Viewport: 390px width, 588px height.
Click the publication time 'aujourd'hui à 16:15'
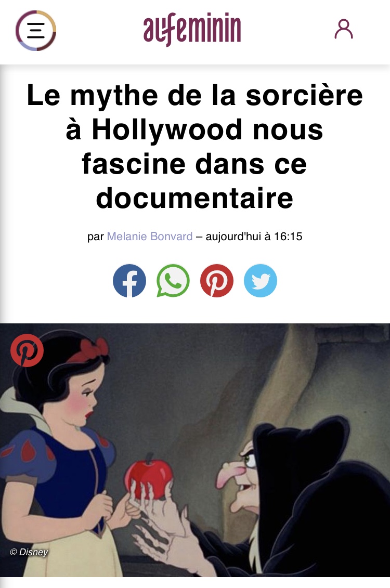click(254, 236)
